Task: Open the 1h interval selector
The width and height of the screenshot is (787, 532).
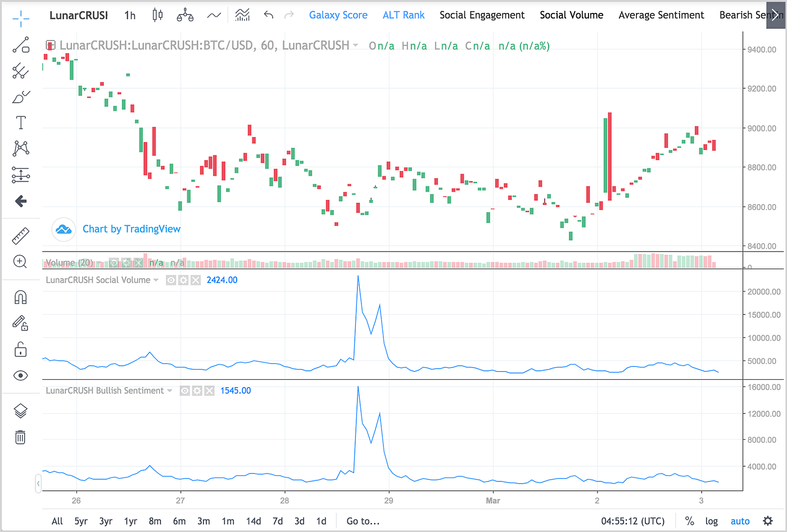Action: click(130, 15)
